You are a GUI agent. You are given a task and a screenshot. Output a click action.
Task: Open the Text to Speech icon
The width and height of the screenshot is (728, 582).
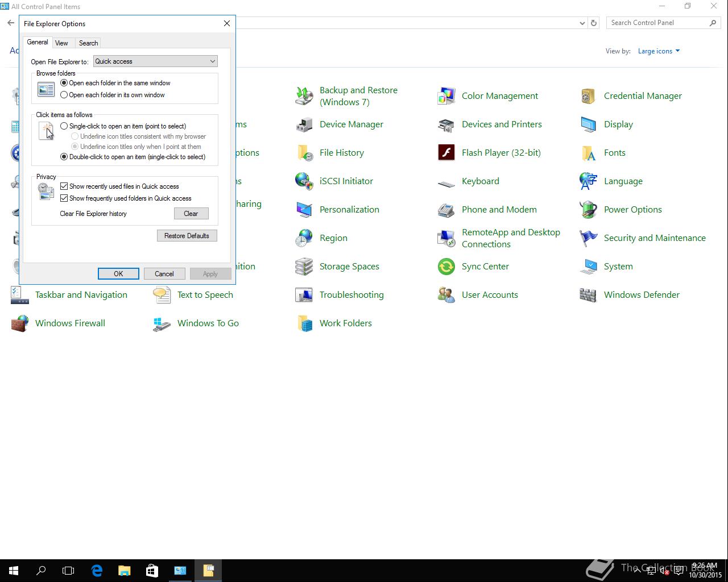[x=162, y=295]
